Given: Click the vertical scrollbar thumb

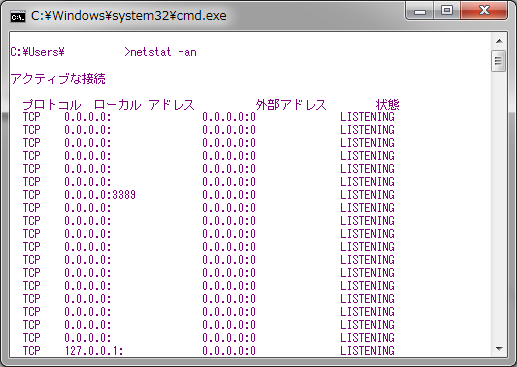Looking at the screenshot, I should pos(499,61).
